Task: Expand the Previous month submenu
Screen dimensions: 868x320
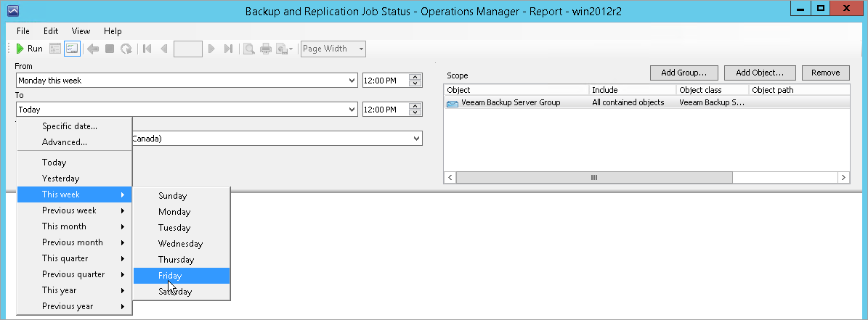Action: click(x=73, y=242)
